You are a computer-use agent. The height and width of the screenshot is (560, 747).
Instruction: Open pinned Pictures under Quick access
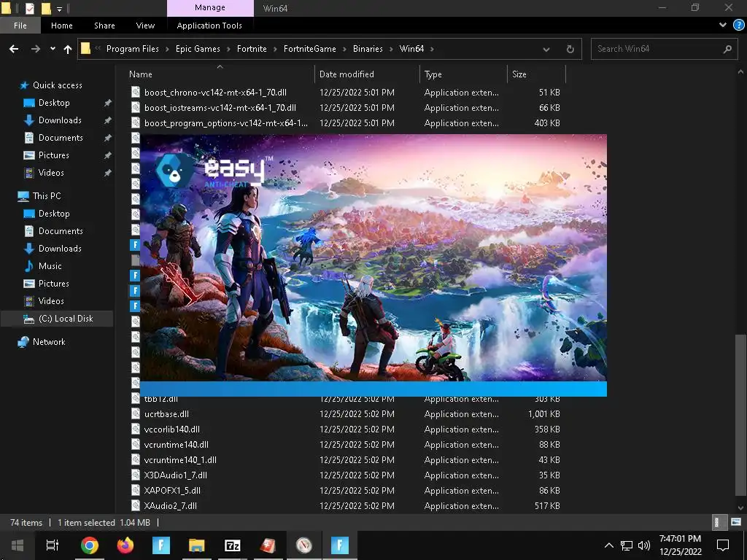click(x=53, y=155)
